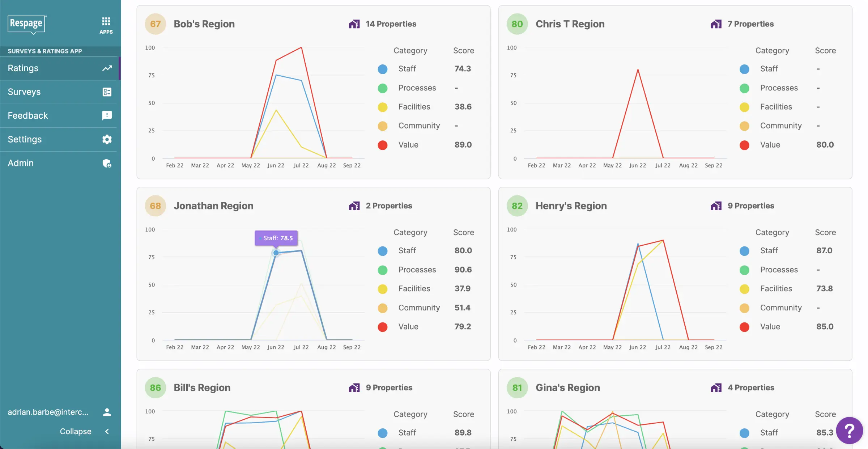Click the user profile icon next to the email
This screenshot has height=449, width=868.
pos(107,412)
